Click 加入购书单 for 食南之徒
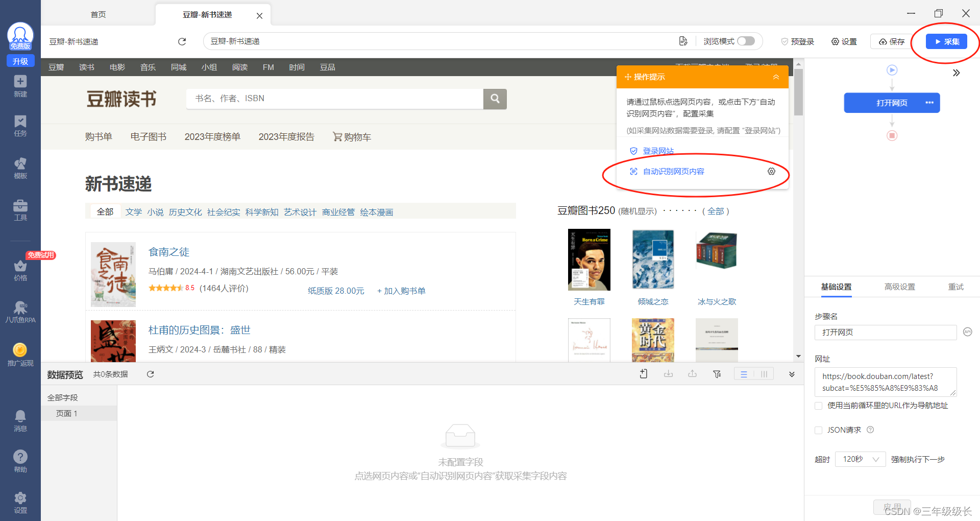The image size is (980, 521). coord(401,291)
